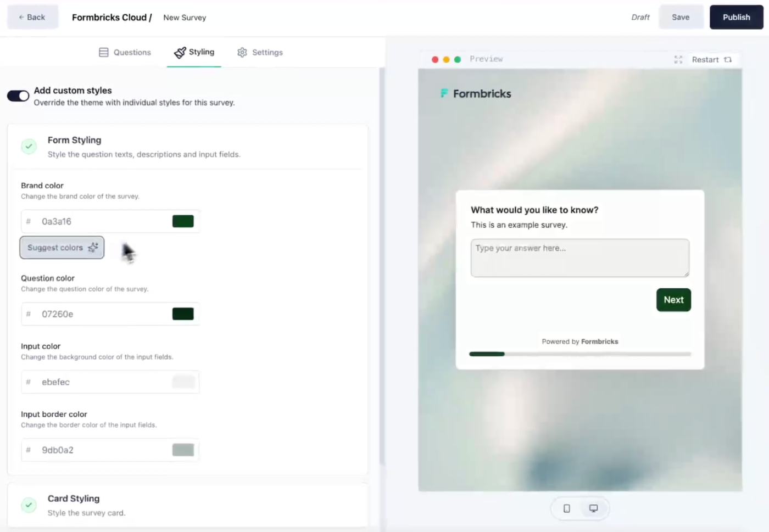769x532 pixels.
Task: Click the yellow dot in Preview window
Action: [446, 59]
